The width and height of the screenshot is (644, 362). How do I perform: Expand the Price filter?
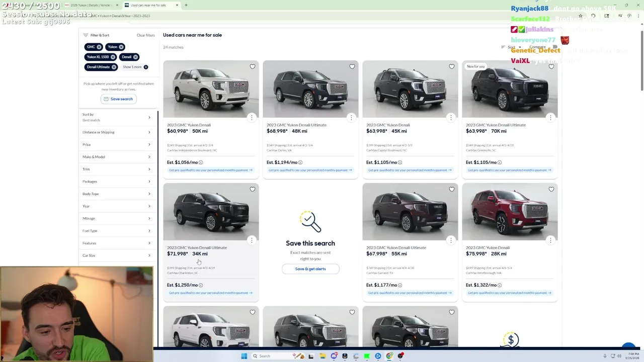[x=117, y=144]
